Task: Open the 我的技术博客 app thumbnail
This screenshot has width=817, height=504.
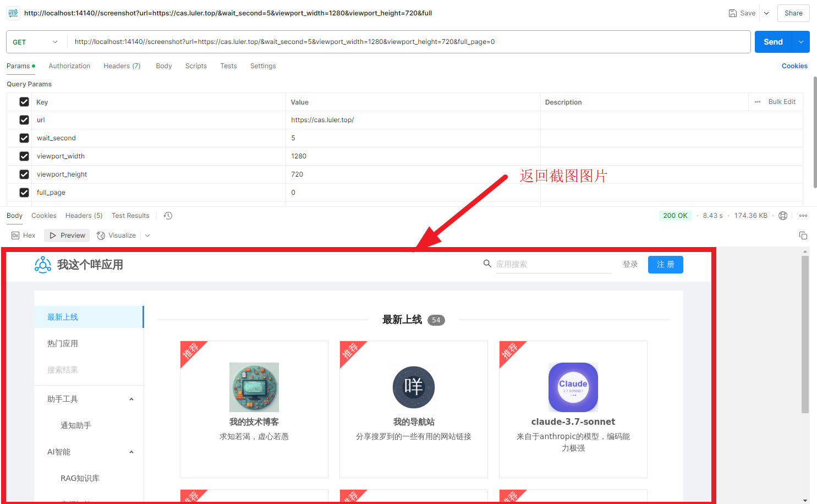Action: pyautogui.click(x=254, y=387)
